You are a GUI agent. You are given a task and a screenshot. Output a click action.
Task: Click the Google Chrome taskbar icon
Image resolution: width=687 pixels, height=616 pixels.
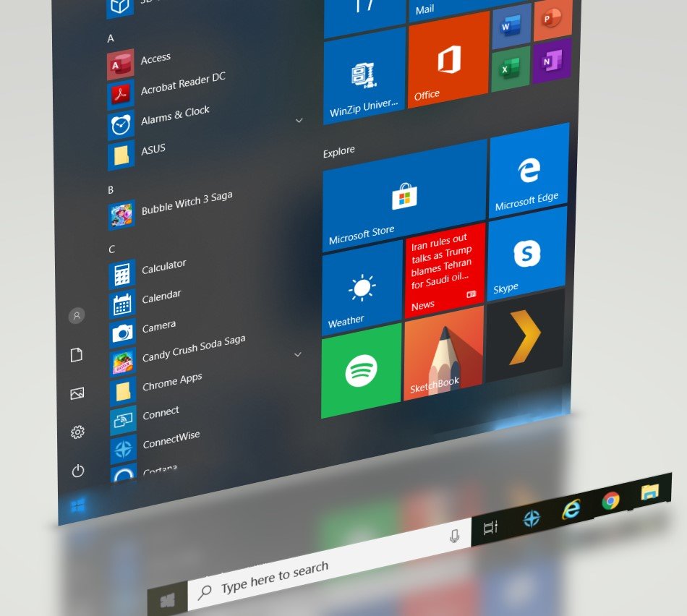coord(611,501)
